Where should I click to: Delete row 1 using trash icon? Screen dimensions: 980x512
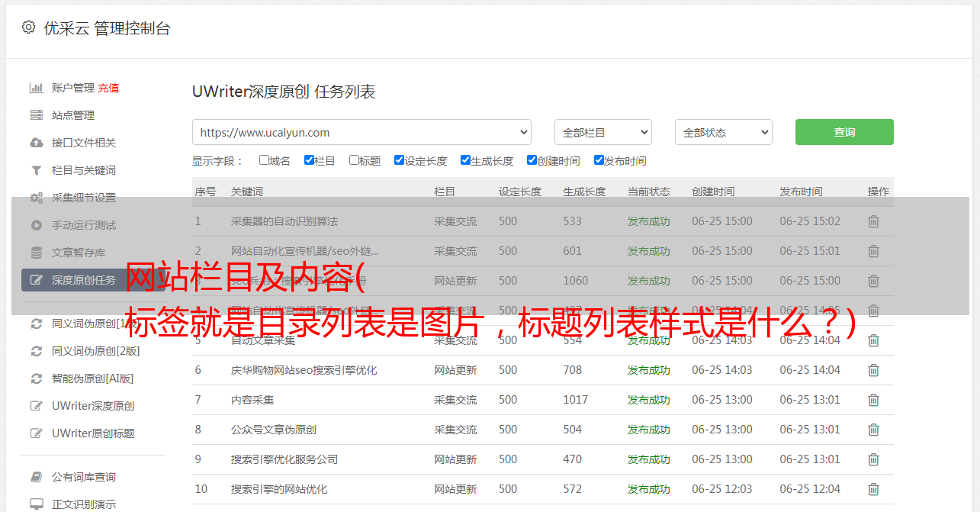coord(873,221)
